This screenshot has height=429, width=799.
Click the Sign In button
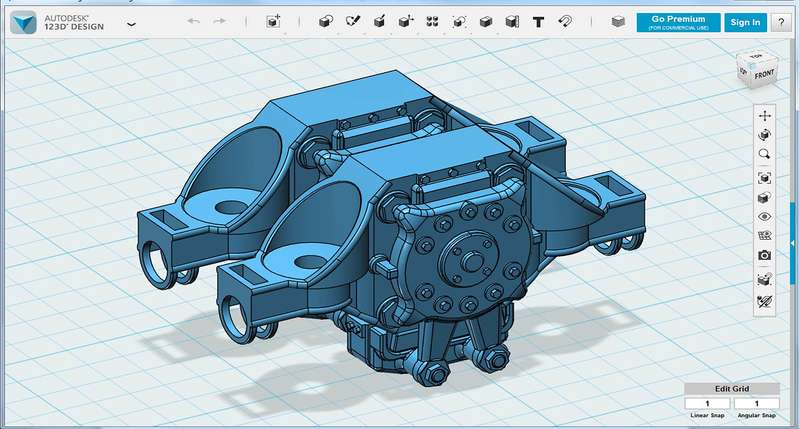[745, 22]
